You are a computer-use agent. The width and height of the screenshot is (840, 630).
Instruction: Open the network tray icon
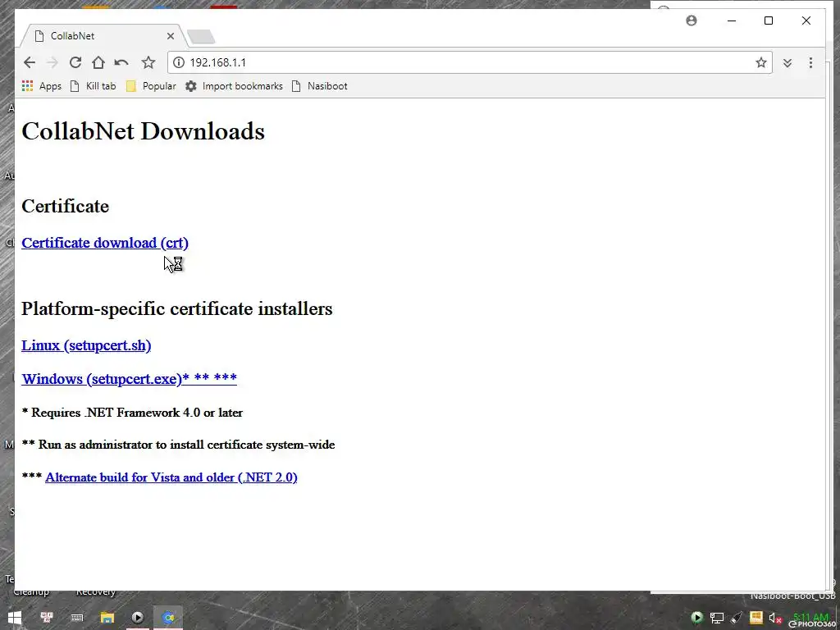coord(717,619)
